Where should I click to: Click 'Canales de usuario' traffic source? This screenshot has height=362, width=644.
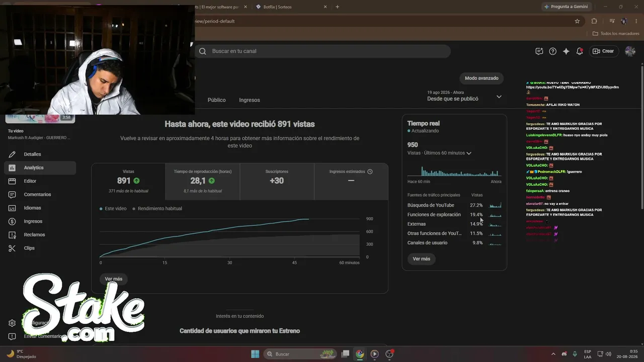(427, 243)
